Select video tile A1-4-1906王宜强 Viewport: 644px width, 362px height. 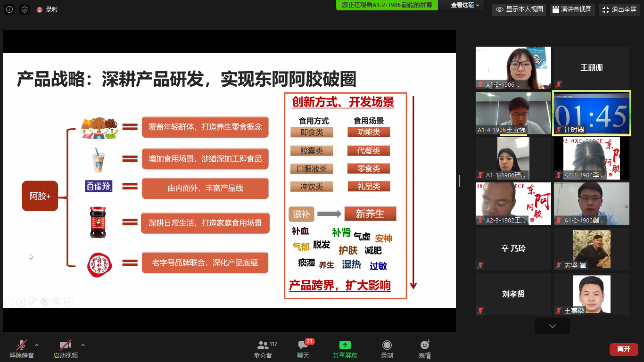tap(513, 113)
